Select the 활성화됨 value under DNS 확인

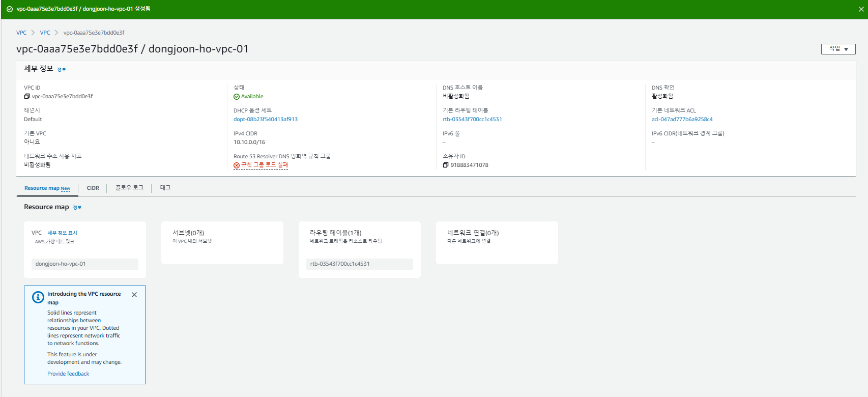(662, 96)
